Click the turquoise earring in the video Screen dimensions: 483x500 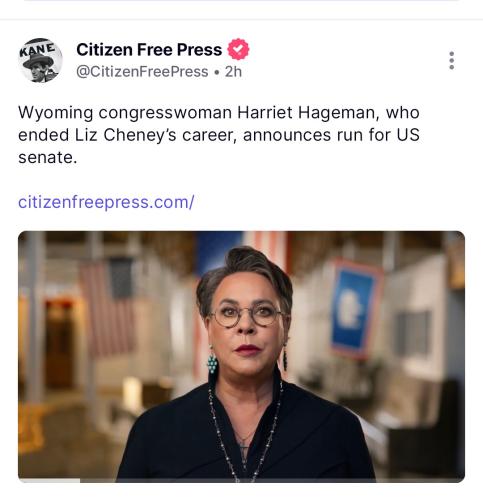pos(212,362)
